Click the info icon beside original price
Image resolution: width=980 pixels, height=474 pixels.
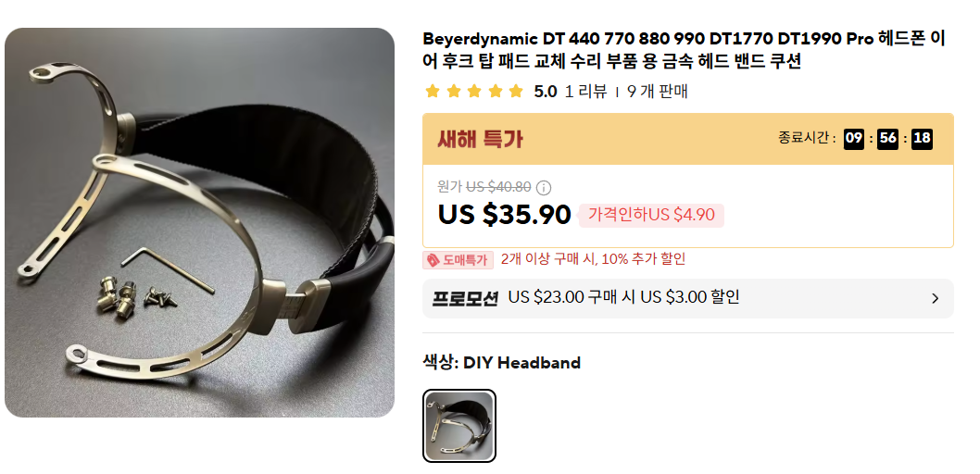point(545,187)
